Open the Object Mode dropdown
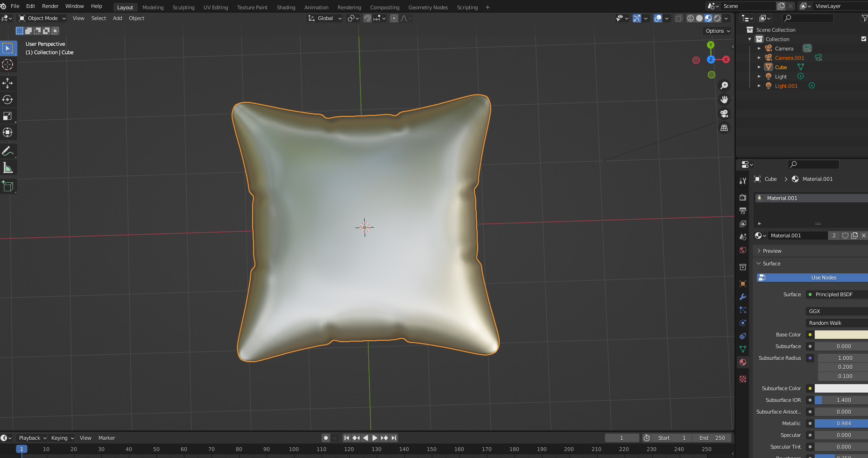Image resolution: width=868 pixels, height=458 pixels. 42,18
